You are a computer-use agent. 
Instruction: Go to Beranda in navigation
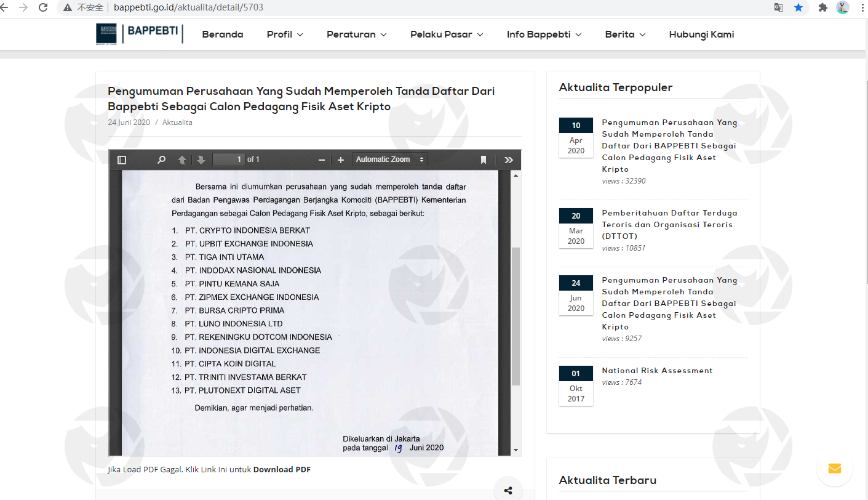(223, 34)
